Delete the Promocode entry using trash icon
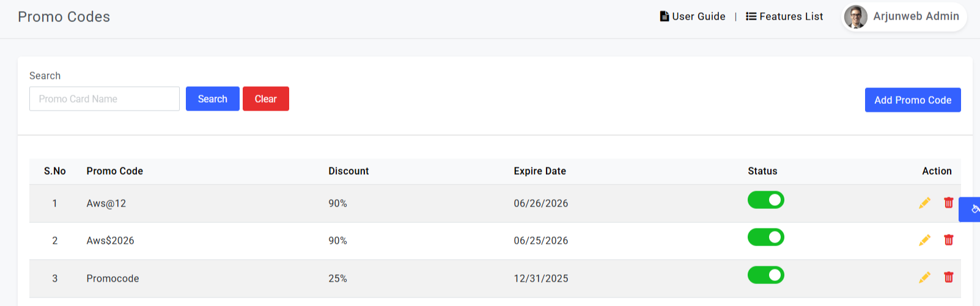Viewport: 980px width, 306px height. [x=948, y=277]
